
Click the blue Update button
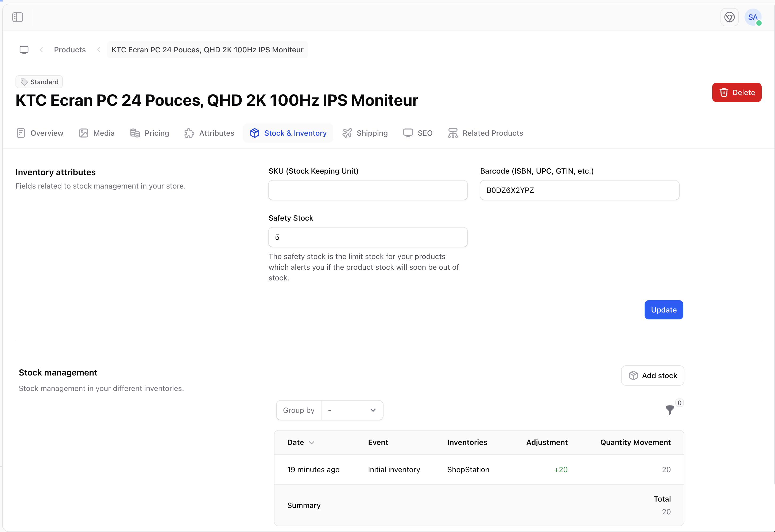[x=664, y=310]
